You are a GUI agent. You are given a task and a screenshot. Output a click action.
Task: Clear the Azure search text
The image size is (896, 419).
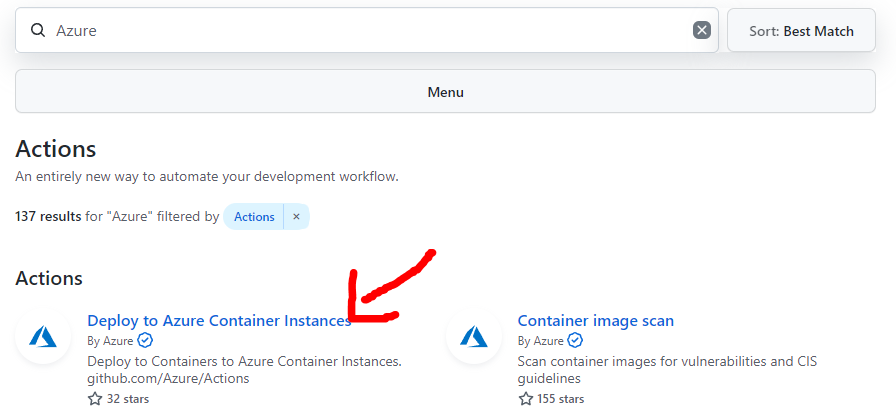tap(702, 31)
